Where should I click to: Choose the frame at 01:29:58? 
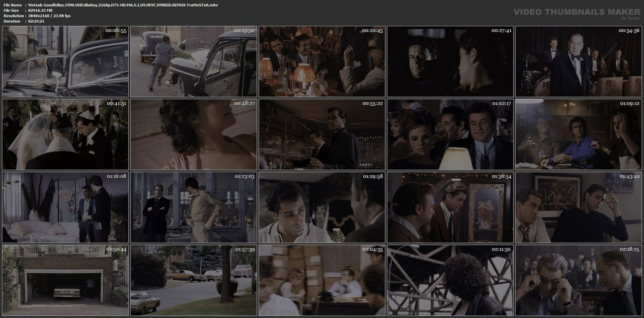click(322, 207)
